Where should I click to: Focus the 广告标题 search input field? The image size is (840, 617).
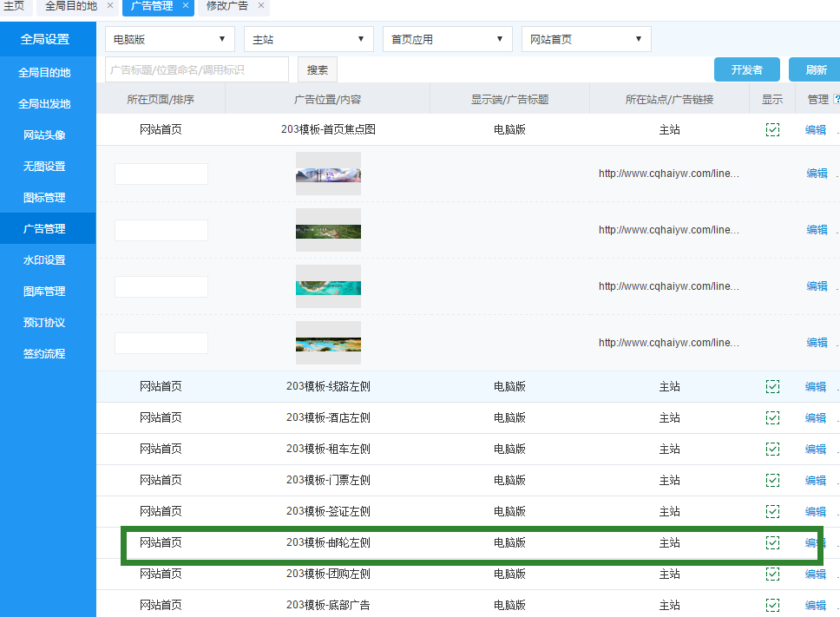coord(197,69)
